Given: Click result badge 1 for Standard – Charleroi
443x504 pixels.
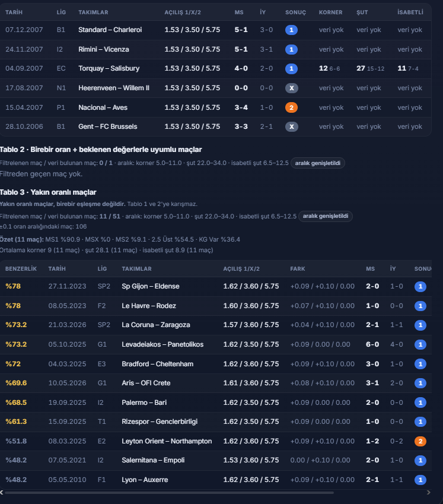Looking at the screenshot, I should pos(291,30).
